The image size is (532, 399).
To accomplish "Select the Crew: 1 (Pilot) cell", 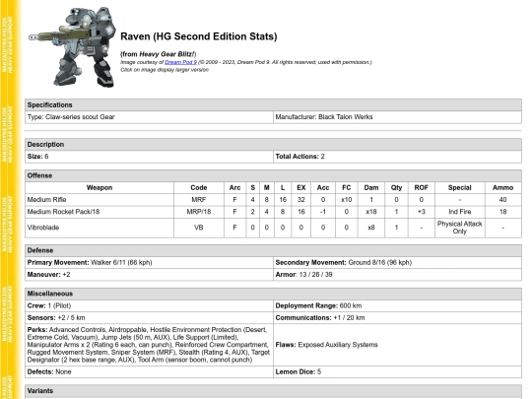I will pos(149,305).
